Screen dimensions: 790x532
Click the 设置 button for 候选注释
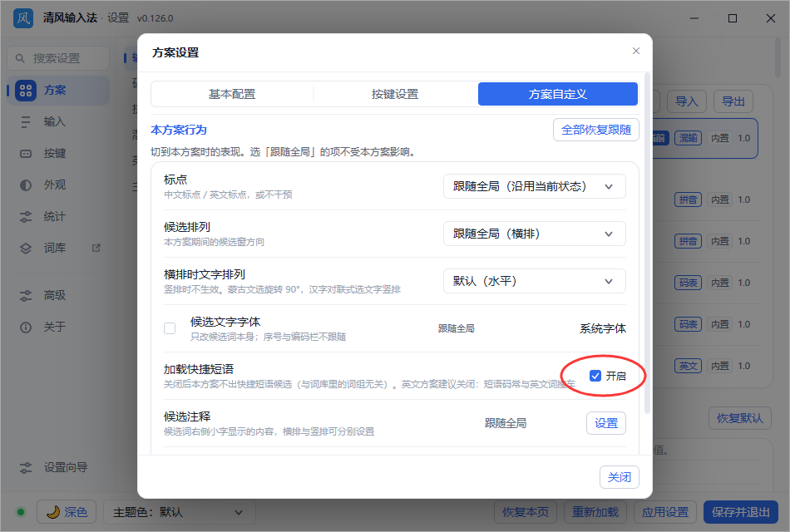coord(606,423)
